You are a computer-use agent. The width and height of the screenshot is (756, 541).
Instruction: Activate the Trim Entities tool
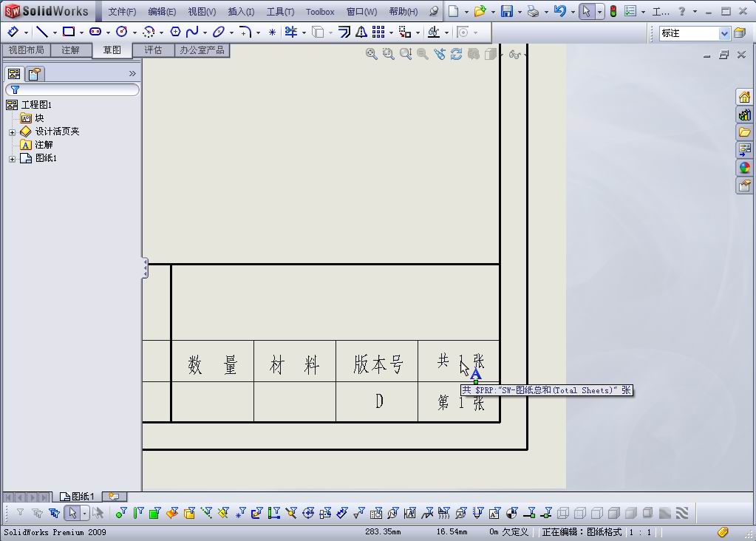(291, 32)
